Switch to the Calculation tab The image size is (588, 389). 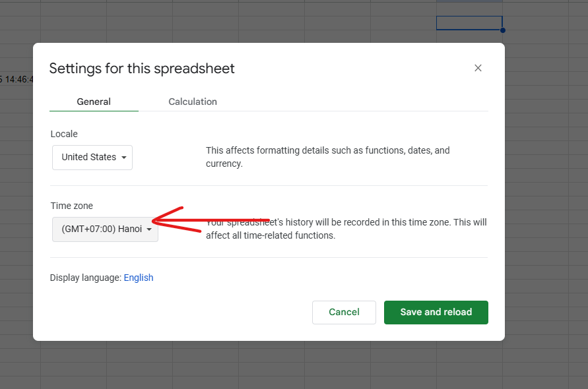pos(193,102)
